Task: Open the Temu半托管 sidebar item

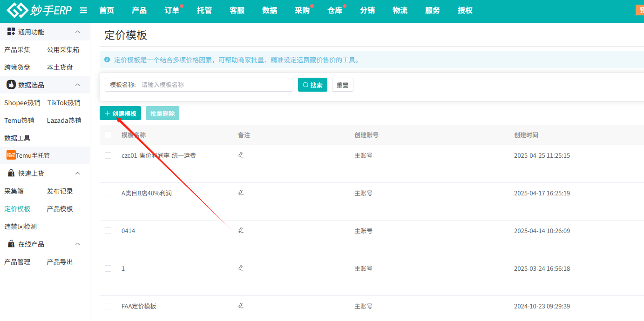Action: tap(28, 155)
